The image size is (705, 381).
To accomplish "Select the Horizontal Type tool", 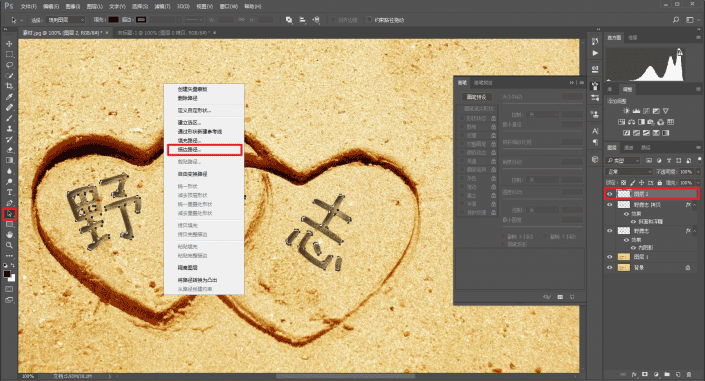I will tap(9, 192).
